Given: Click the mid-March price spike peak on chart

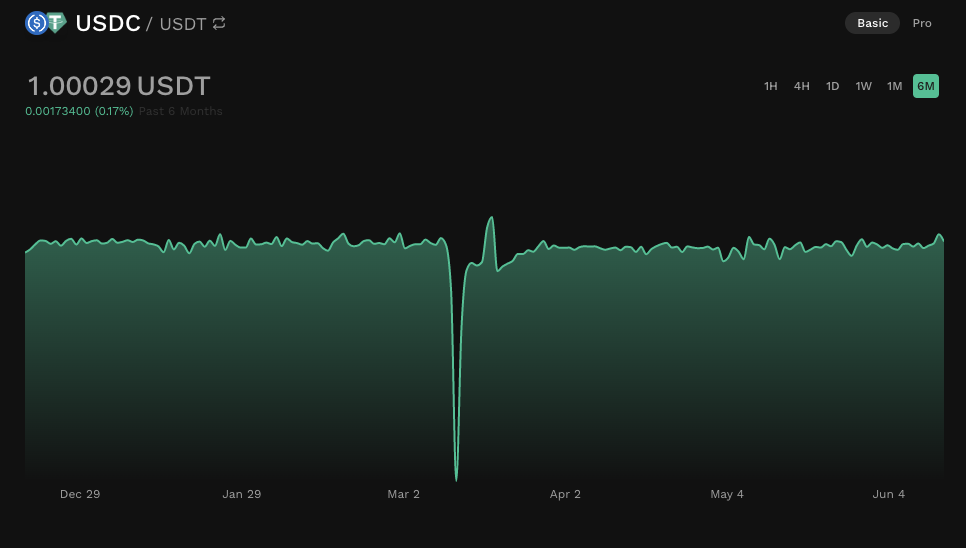Looking at the screenshot, I should 491,218.
